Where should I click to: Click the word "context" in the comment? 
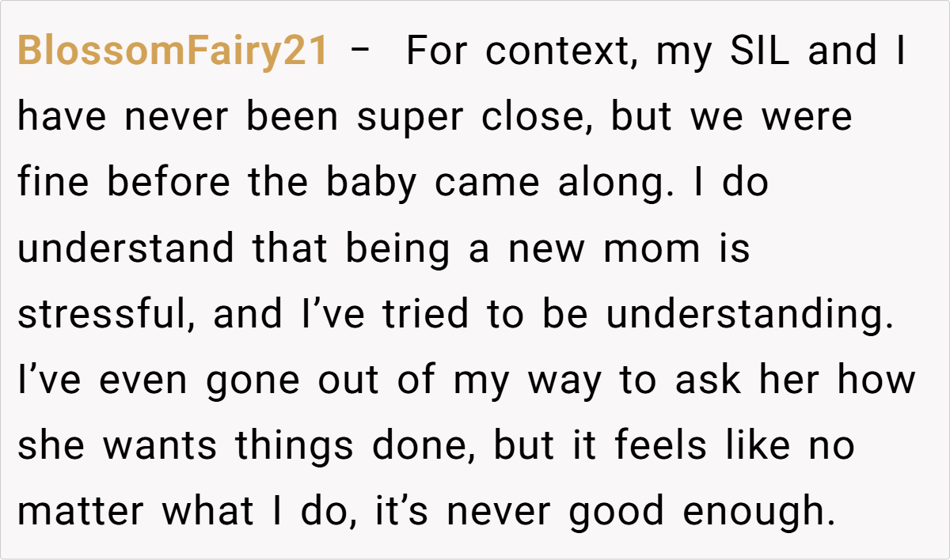(558, 52)
